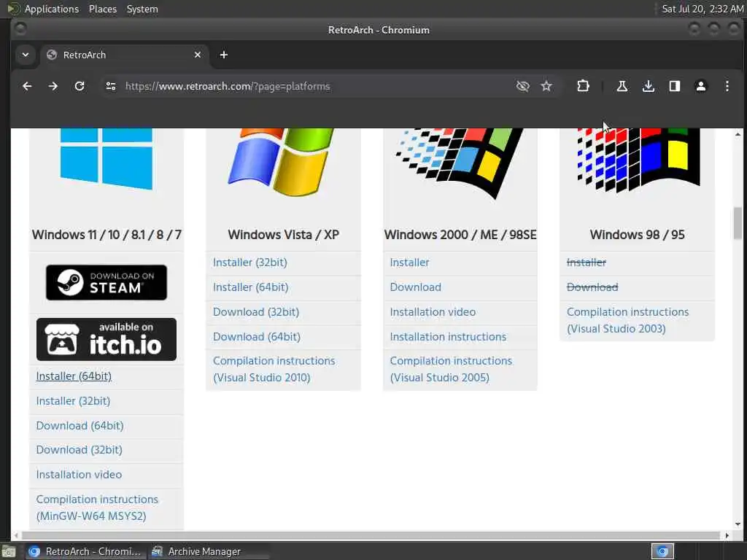Open Chrome Labs flask icon
Viewport: 747px width, 560px height.
tap(622, 86)
